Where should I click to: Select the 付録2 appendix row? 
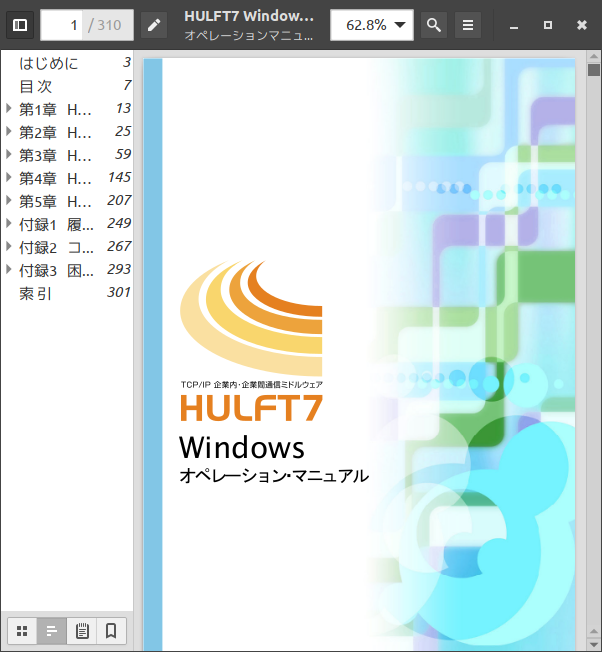(67, 247)
